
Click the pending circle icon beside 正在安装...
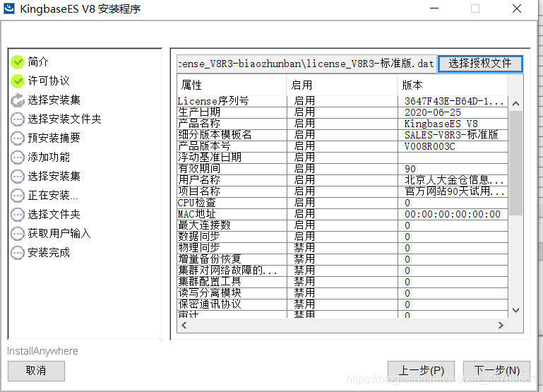(18, 196)
